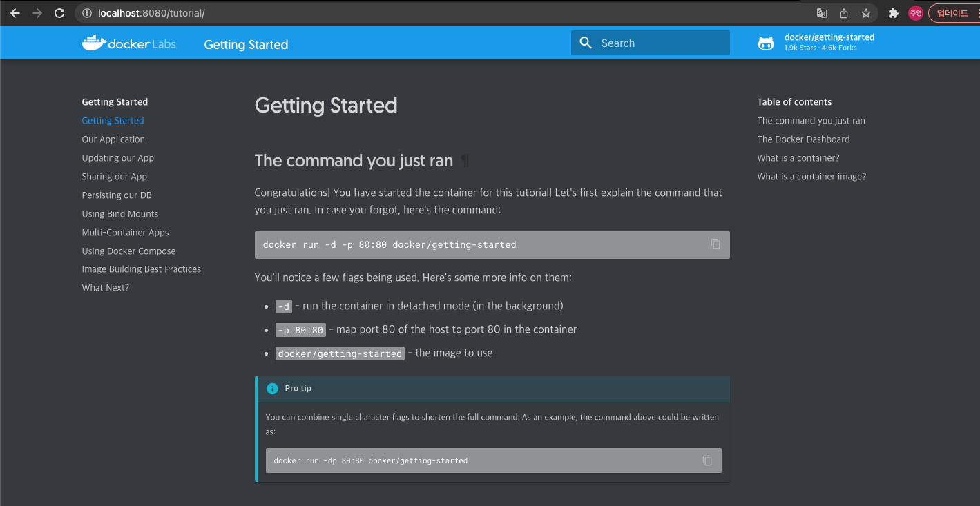980x506 pixels.
Task: Open docker/getting-started repository link
Action: pos(829,37)
